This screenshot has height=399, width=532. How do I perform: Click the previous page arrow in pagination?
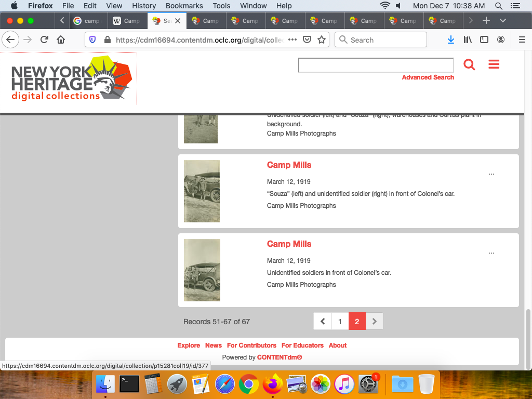tap(323, 322)
